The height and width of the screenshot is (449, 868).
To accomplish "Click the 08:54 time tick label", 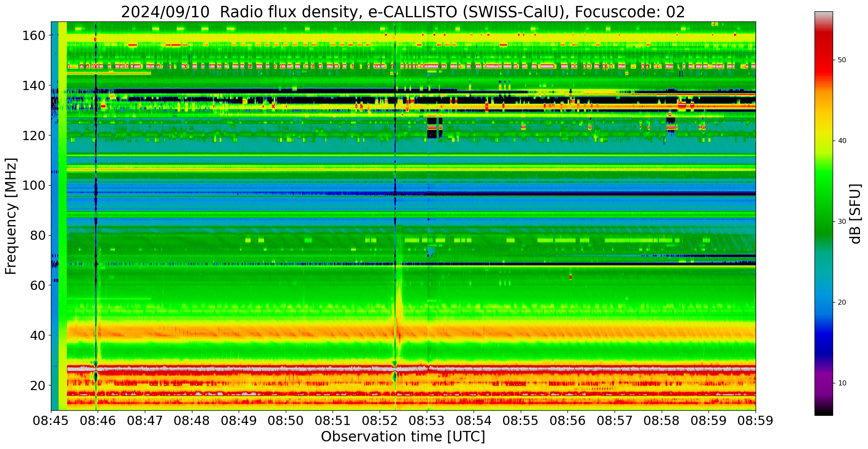I will point(474,421).
